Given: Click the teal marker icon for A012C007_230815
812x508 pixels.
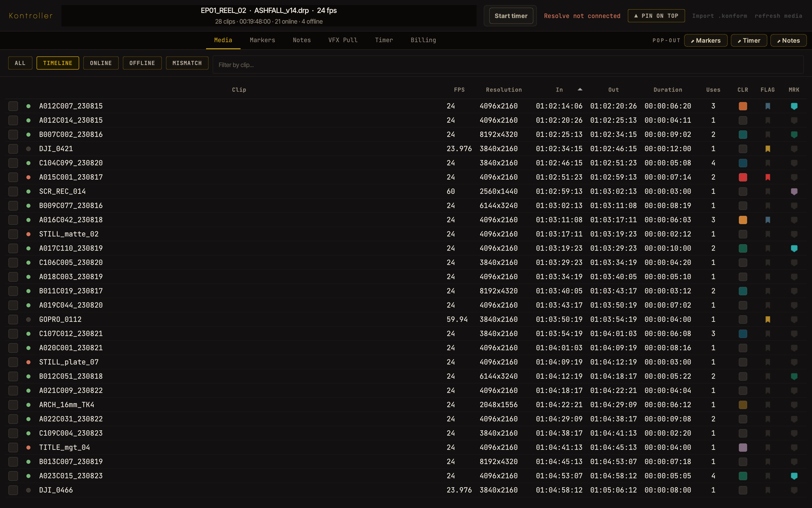Looking at the screenshot, I should point(794,106).
